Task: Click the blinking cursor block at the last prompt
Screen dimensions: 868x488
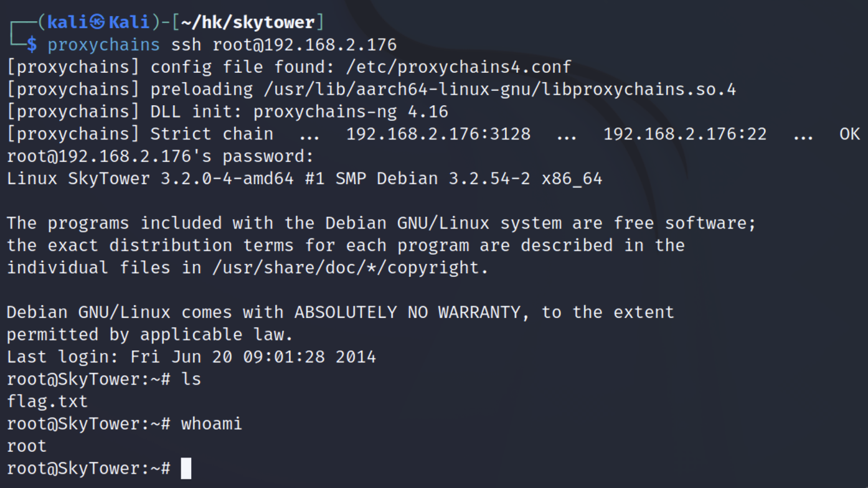Action: pyautogui.click(x=186, y=468)
